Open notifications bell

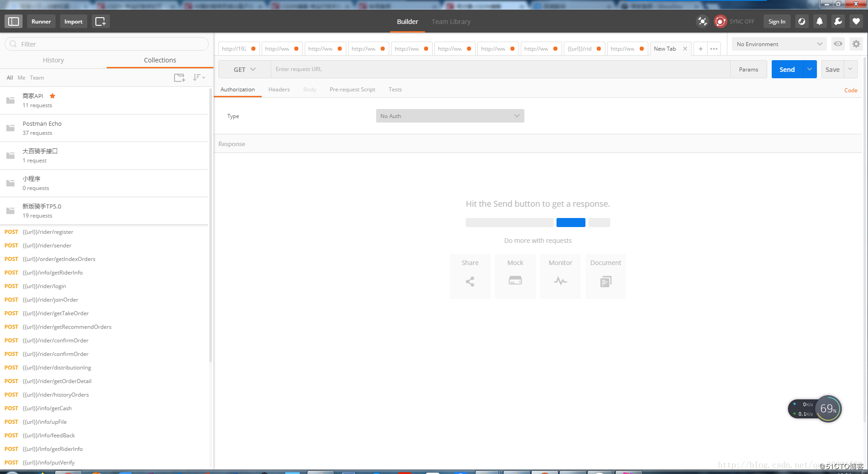point(819,21)
